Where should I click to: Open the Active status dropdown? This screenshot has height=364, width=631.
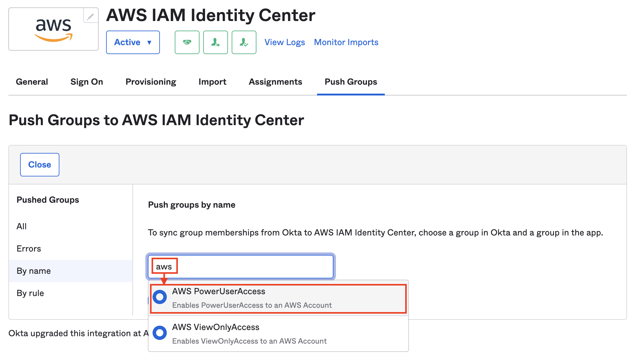[x=133, y=42]
